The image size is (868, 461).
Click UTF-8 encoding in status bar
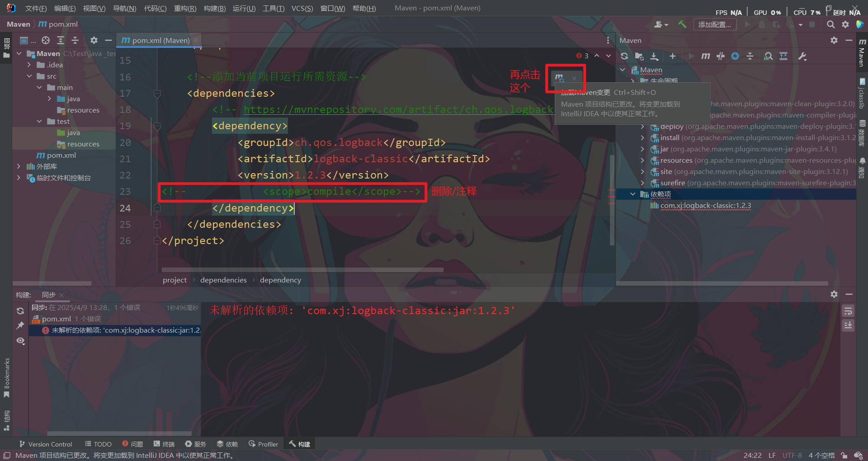(792, 455)
